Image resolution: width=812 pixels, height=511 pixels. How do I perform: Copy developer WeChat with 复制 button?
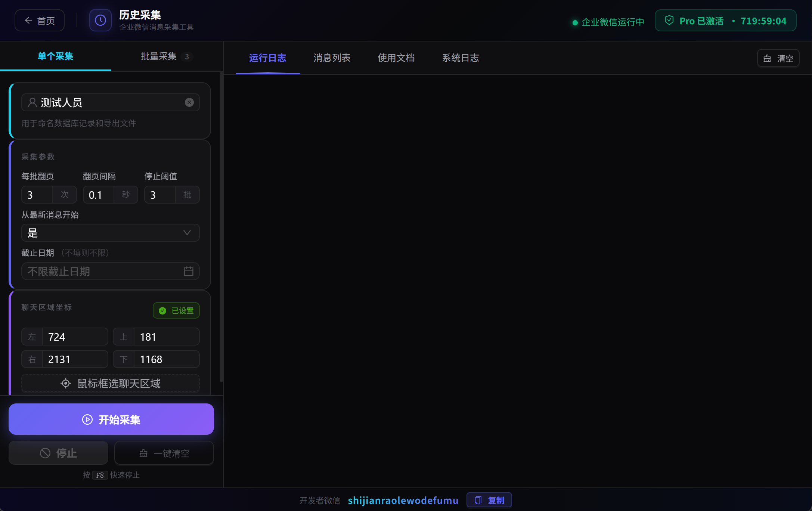coord(489,500)
